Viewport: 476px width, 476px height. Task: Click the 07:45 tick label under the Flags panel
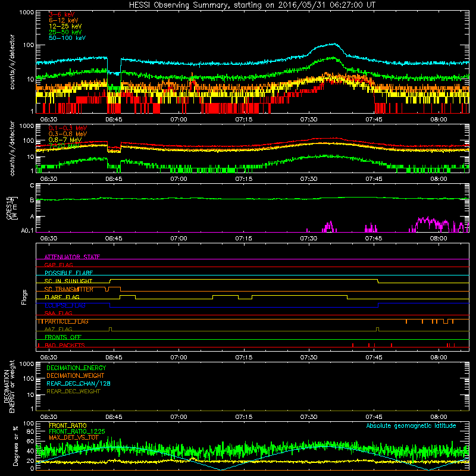pyautogui.click(x=374, y=358)
